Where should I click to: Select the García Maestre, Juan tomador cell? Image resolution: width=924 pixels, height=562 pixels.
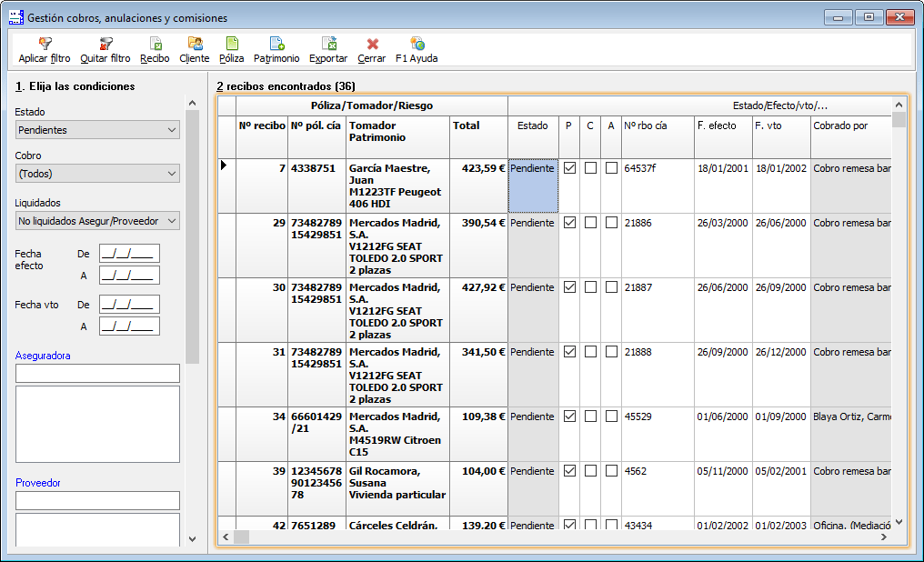[397, 186]
